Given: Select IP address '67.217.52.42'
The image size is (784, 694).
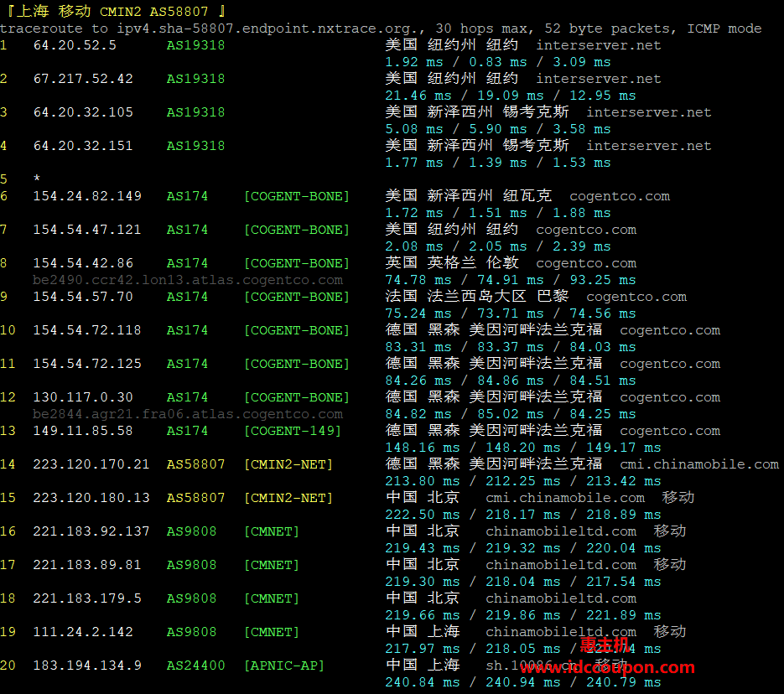Looking at the screenshot, I should [x=83, y=79].
